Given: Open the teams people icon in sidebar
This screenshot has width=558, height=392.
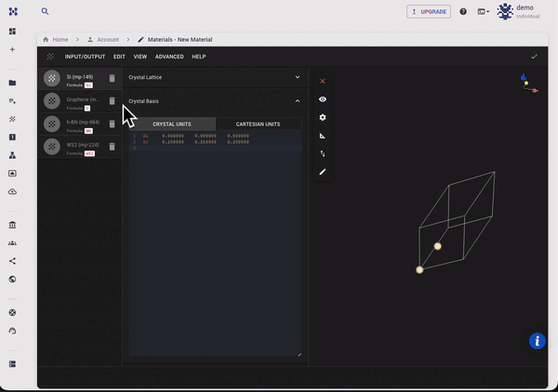Looking at the screenshot, I should pos(12,243).
